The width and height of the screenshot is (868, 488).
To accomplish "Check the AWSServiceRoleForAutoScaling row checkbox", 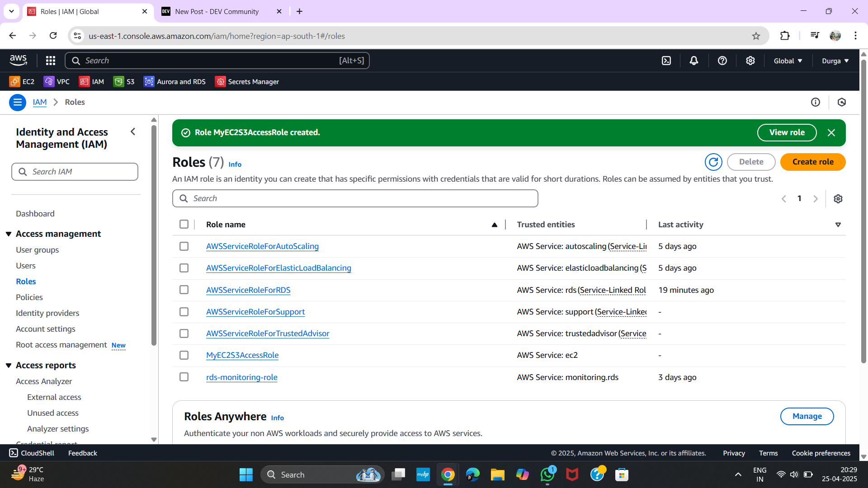I will (x=184, y=246).
